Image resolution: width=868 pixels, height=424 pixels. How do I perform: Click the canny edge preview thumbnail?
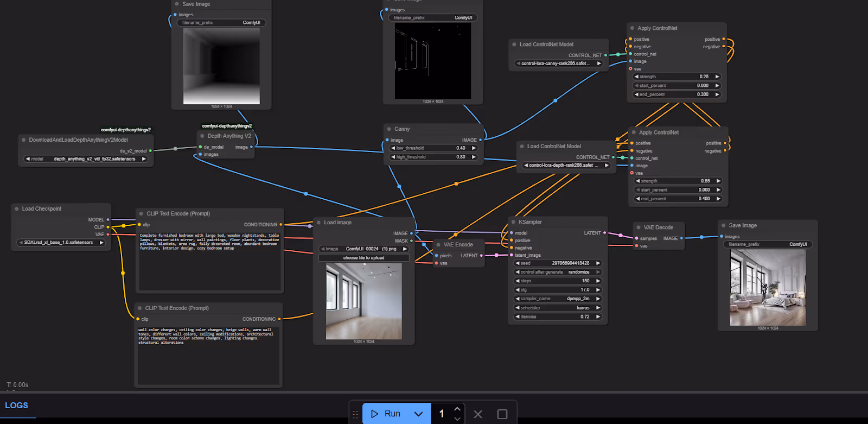coord(433,61)
